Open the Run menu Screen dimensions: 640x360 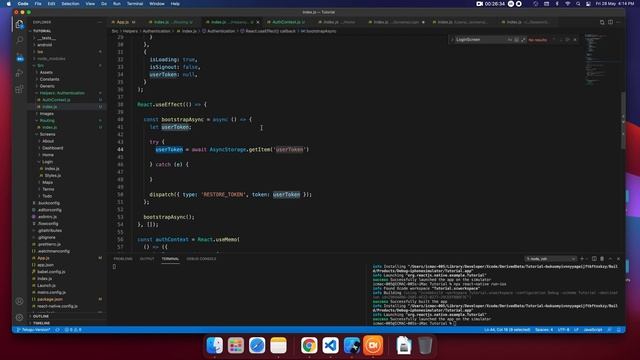click(x=117, y=4)
